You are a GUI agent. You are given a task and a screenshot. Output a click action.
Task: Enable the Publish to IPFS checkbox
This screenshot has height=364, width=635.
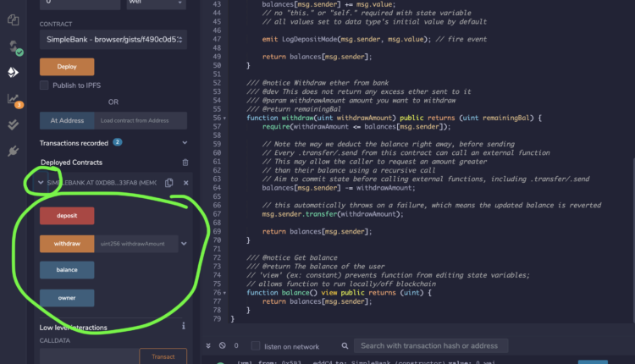coord(45,85)
